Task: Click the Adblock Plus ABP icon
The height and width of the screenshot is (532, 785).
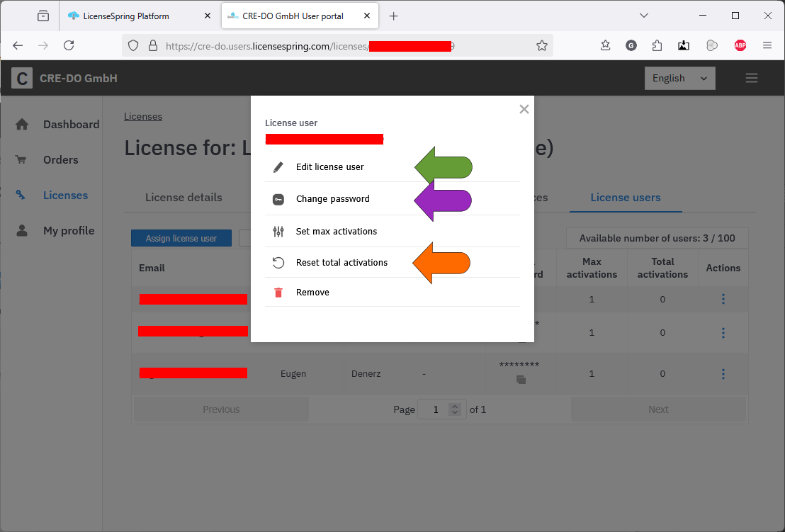Action: (x=740, y=45)
